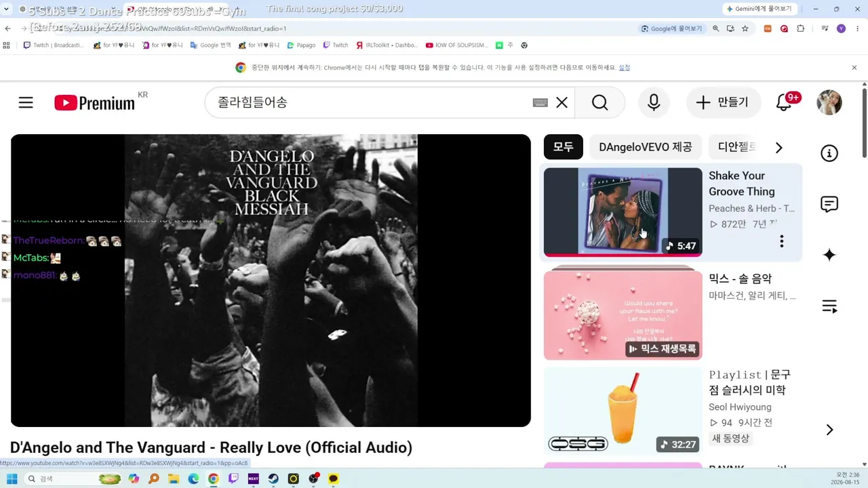Open the 설정 link in the info bar

click(624, 68)
